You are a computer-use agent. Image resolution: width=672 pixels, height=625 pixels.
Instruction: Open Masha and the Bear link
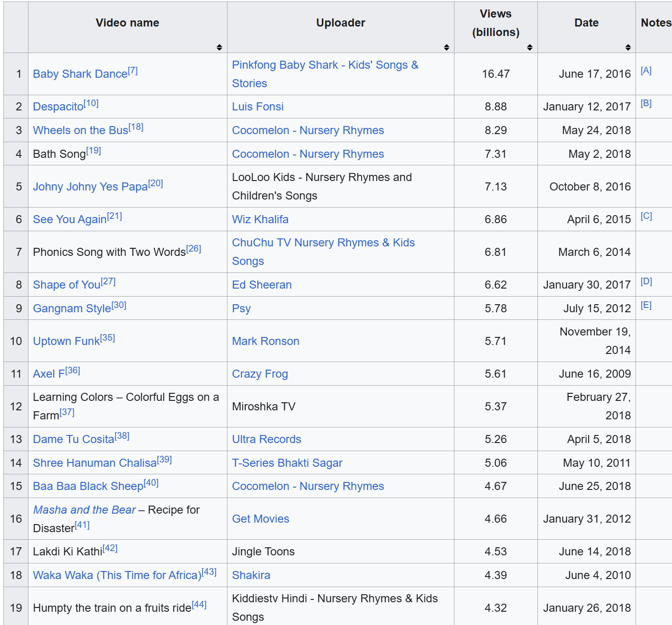pos(84,510)
